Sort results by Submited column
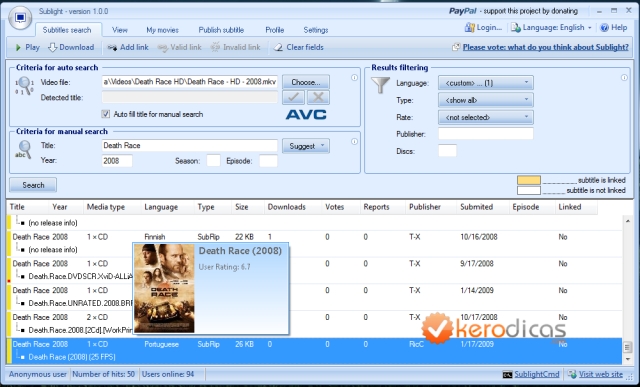This screenshot has height=387, width=640. coord(483,207)
